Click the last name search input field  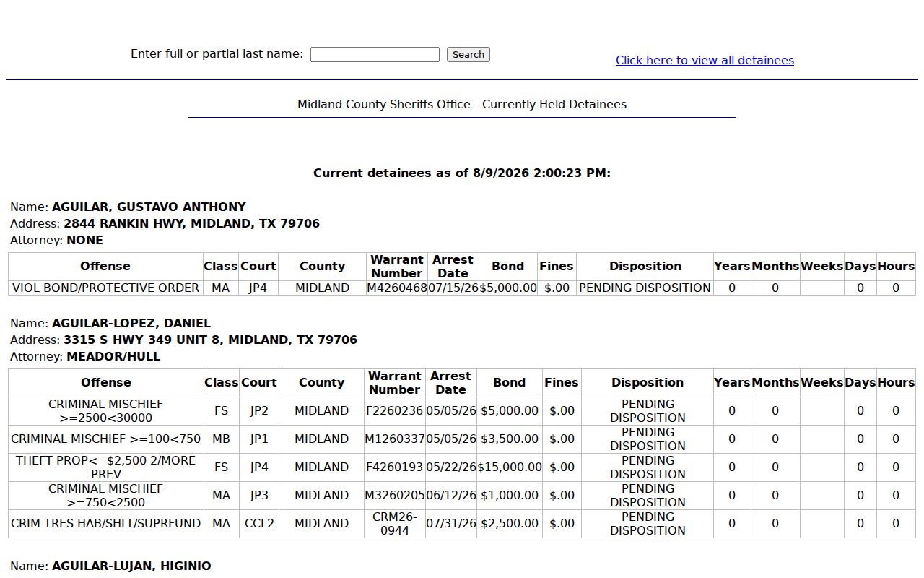point(375,54)
